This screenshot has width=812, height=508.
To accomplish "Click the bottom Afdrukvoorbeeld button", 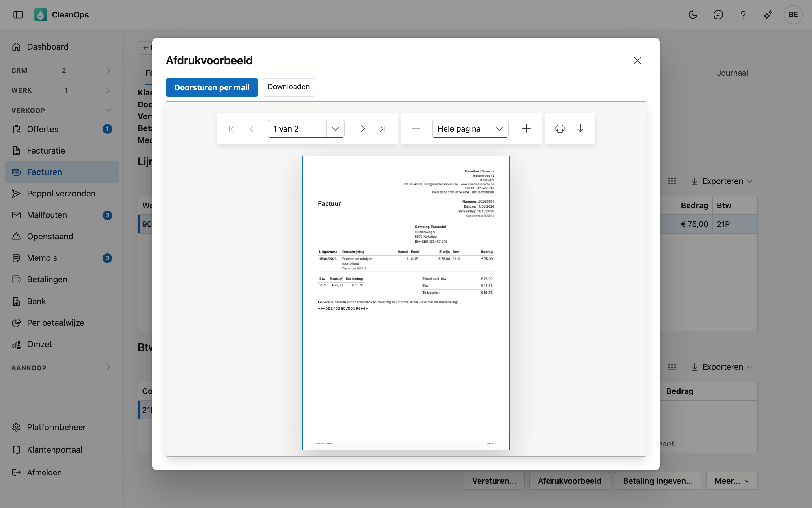I will (570, 481).
